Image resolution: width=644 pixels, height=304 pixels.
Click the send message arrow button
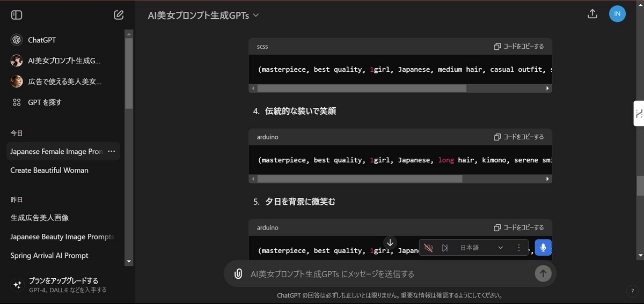[543, 273]
